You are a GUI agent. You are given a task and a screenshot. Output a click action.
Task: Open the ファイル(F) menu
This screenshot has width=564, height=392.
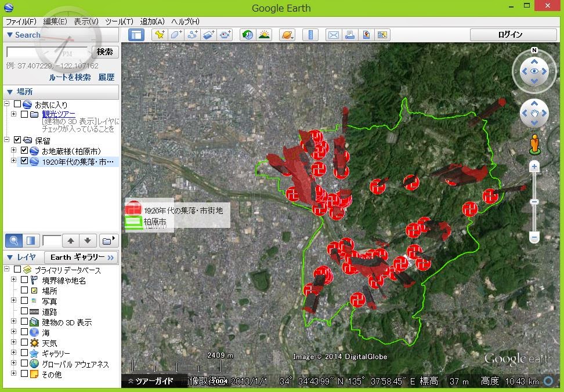tap(21, 21)
